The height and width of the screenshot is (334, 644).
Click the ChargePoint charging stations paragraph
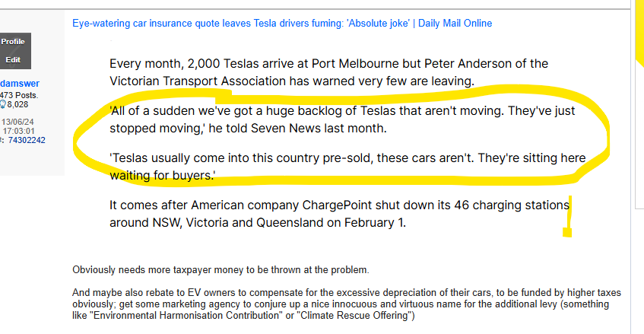(x=339, y=214)
